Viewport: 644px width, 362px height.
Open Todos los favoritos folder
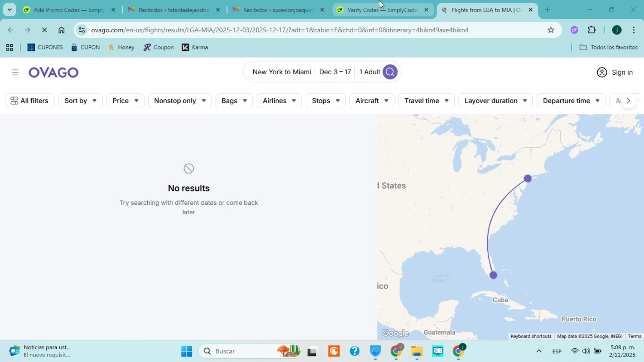608,48
